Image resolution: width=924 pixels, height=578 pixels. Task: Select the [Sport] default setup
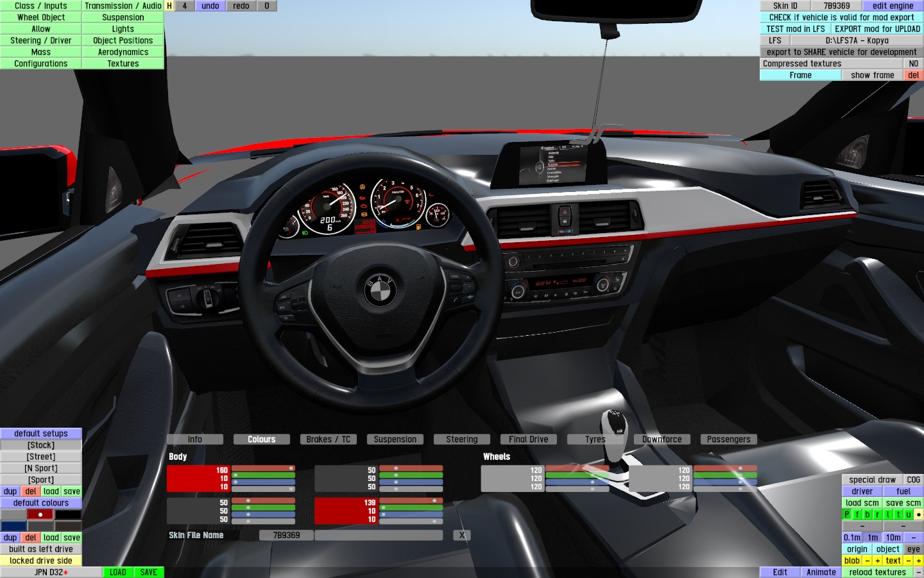(41, 480)
